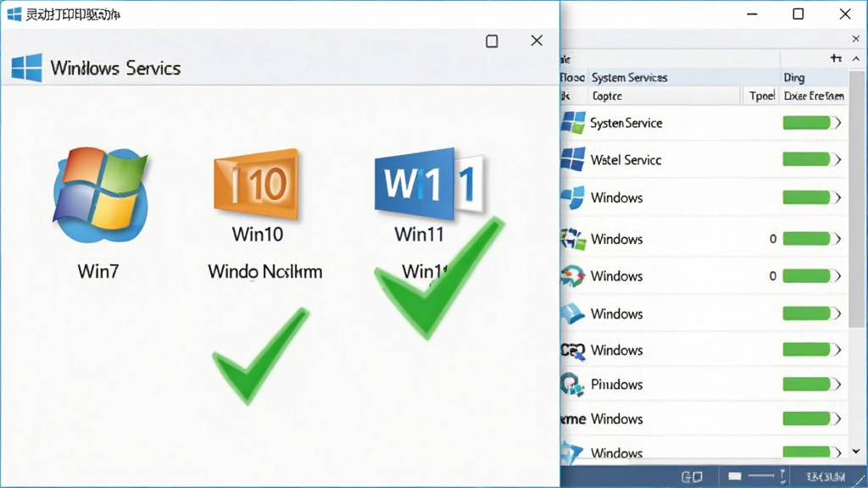
Task: Sort by the Coptce column header
Action: coord(607,96)
